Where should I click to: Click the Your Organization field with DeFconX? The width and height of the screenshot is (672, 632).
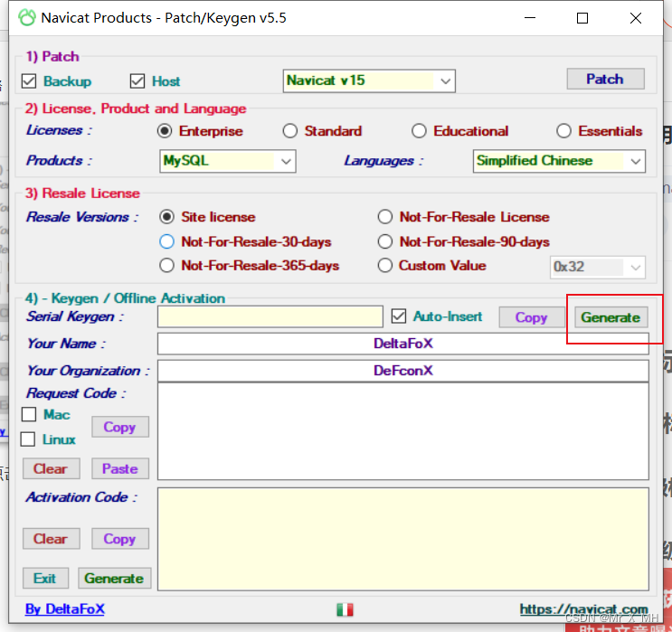click(402, 371)
